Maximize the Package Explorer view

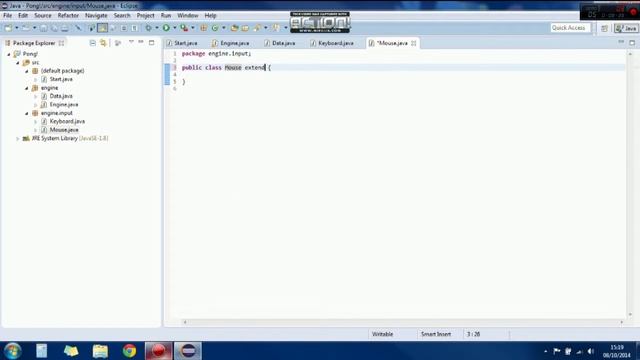[x=151, y=42]
